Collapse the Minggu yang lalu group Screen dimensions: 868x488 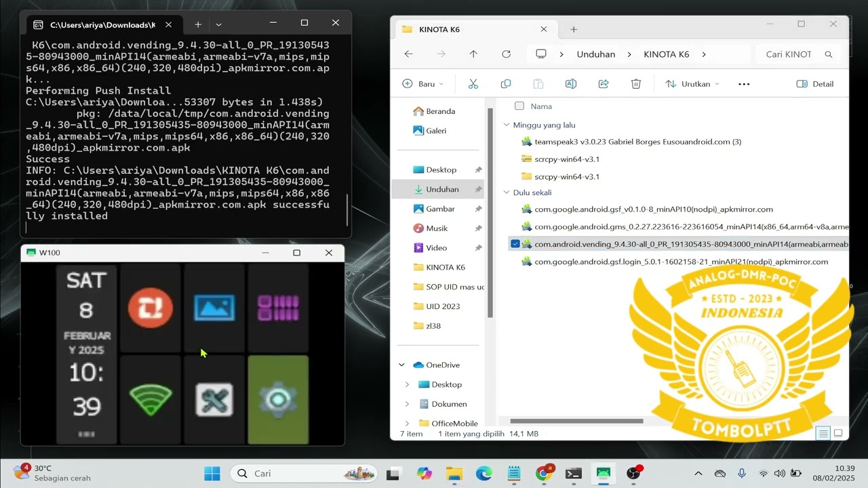point(507,125)
